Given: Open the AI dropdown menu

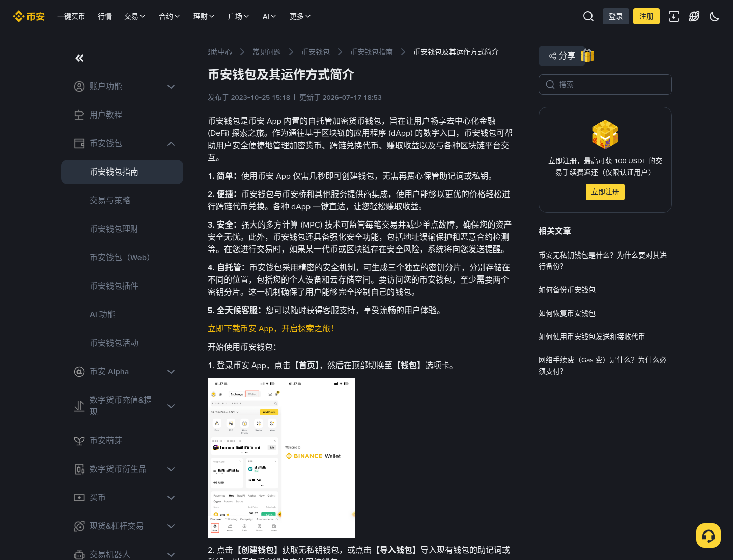Looking at the screenshot, I should click(269, 16).
